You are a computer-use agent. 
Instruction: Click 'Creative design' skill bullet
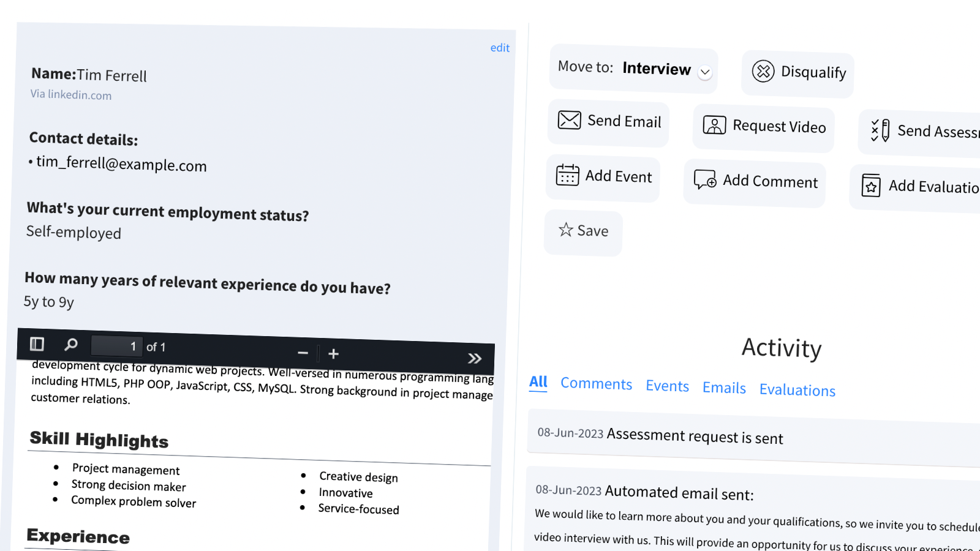(x=358, y=477)
